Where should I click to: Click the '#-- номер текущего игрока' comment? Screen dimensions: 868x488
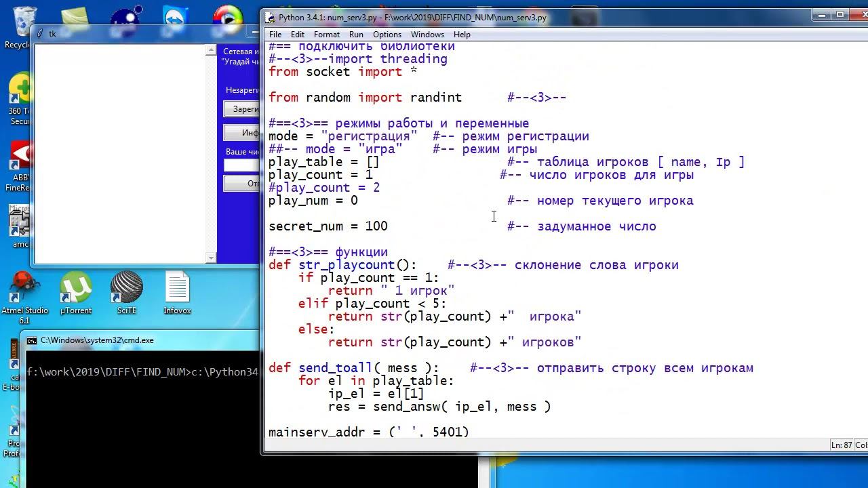[x=600, y=201]
